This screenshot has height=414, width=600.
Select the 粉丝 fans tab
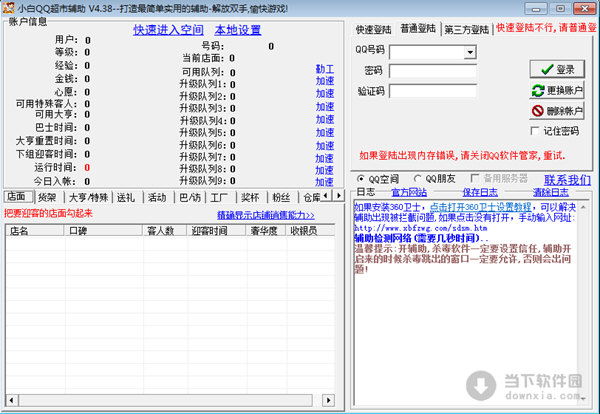coord(282,197)
